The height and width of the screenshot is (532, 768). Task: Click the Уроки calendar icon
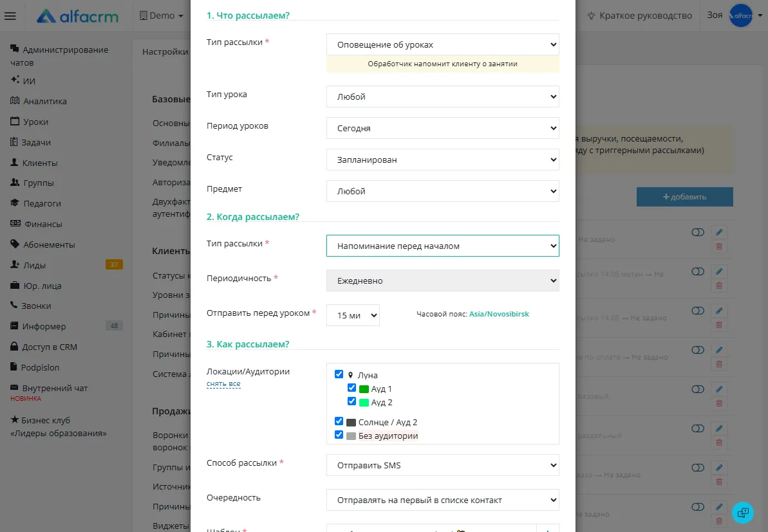tap(15, 122)
